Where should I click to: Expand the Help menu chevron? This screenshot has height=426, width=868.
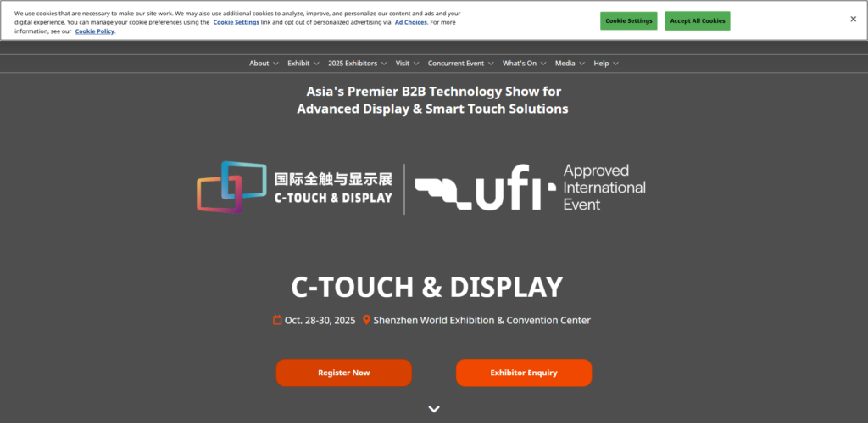point(615,64)
